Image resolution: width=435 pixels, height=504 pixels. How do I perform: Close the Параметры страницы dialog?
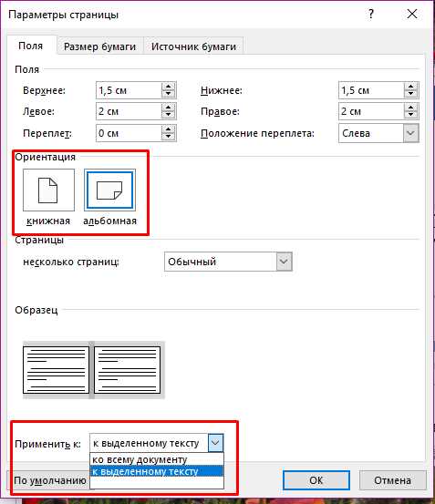click(x=412, y=15)
